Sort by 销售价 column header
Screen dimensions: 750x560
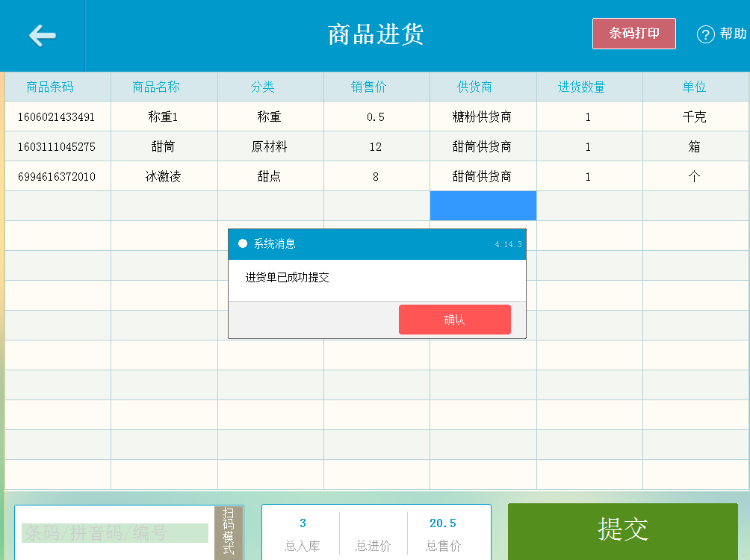click(x=368, y=87)
